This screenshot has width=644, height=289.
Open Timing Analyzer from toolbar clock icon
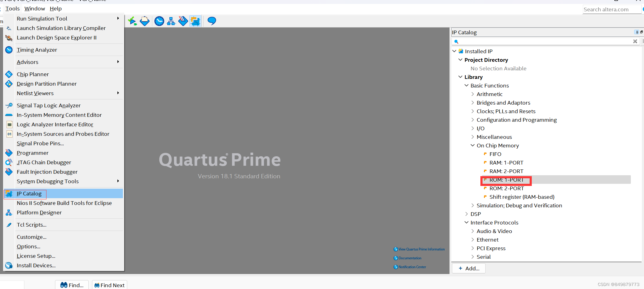(159, 21)
